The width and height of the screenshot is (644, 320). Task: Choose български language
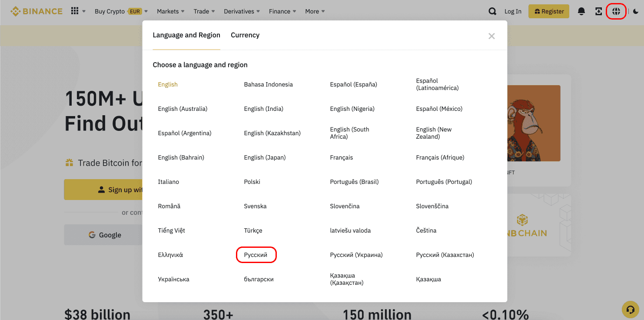pyautogui.click(x=259, y=279)
